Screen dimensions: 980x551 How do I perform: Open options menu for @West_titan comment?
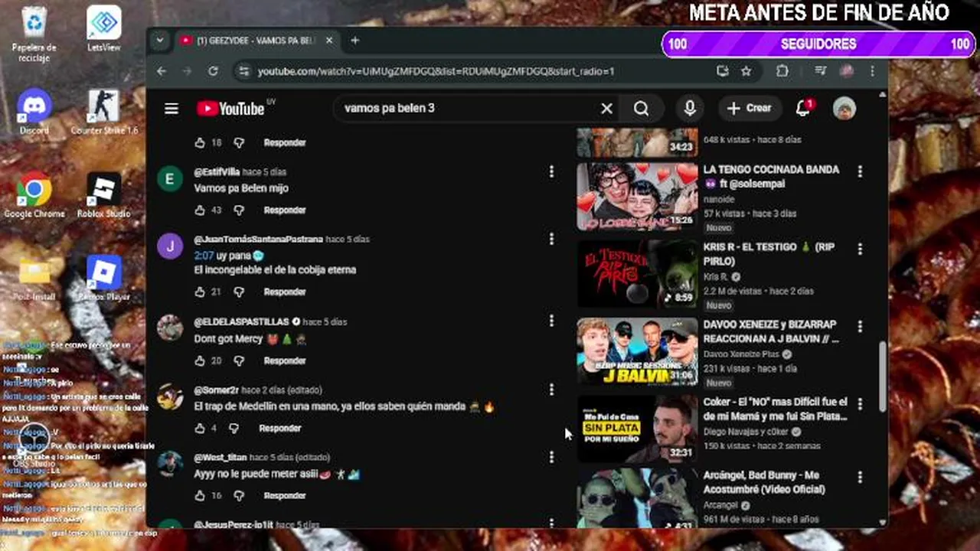point(551,457)
